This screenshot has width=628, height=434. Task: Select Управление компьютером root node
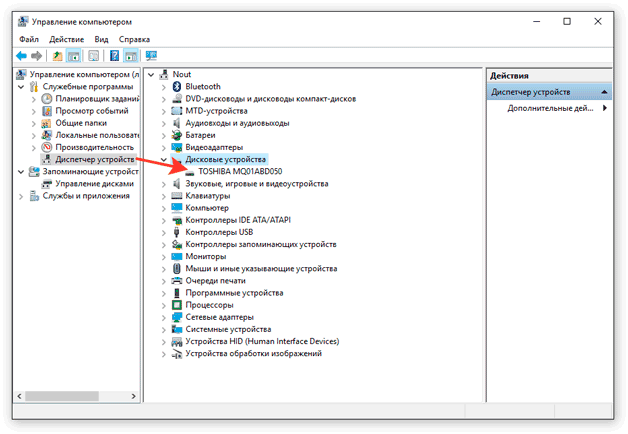point(84,74)
